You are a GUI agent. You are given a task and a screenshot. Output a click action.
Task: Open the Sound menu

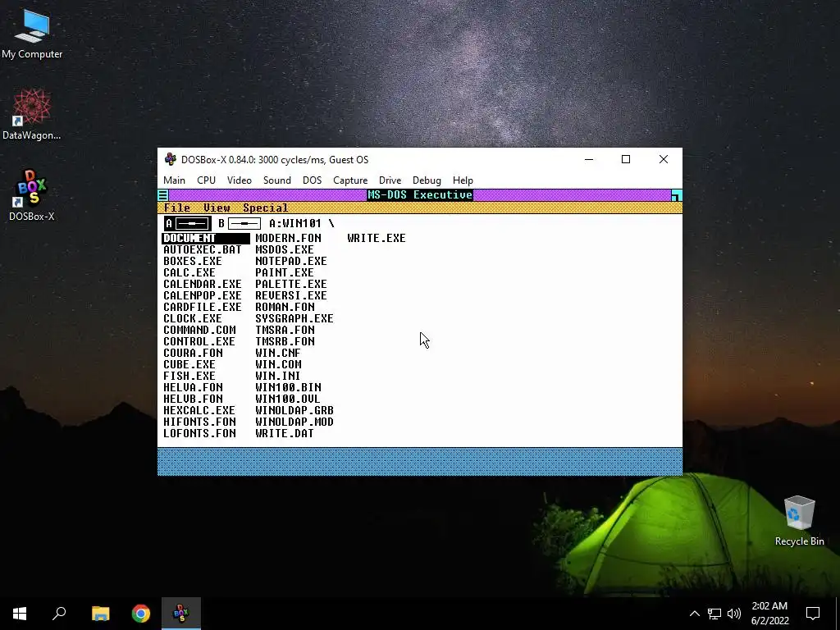277,180
